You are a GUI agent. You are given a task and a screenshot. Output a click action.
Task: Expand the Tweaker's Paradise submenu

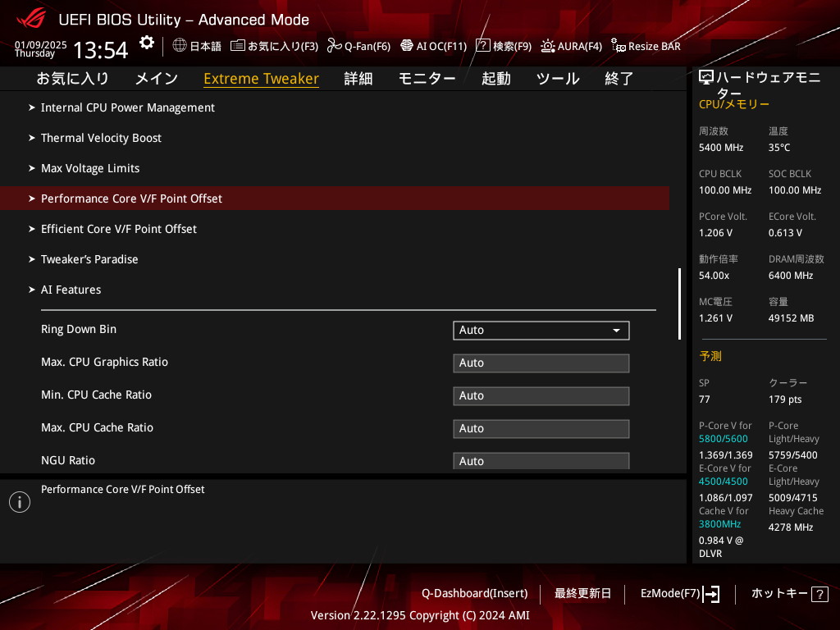click(x=89, y=259)
